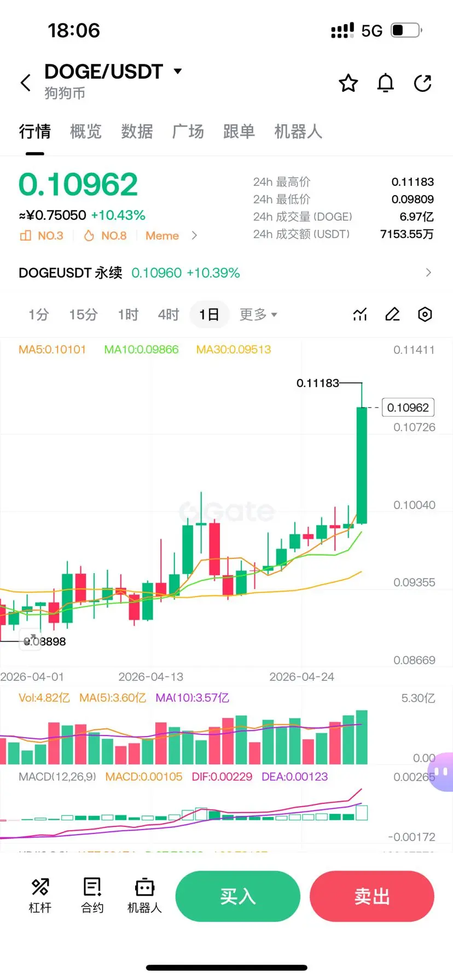Tap the DIF:0.00229 value

coord(222,777)
